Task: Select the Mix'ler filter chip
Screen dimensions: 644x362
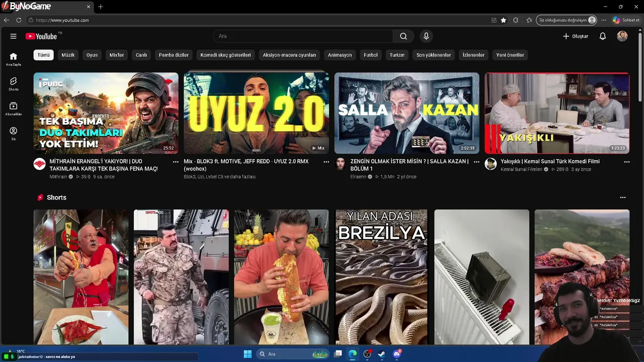Action: pyautogui.click(x=117, y=55)
